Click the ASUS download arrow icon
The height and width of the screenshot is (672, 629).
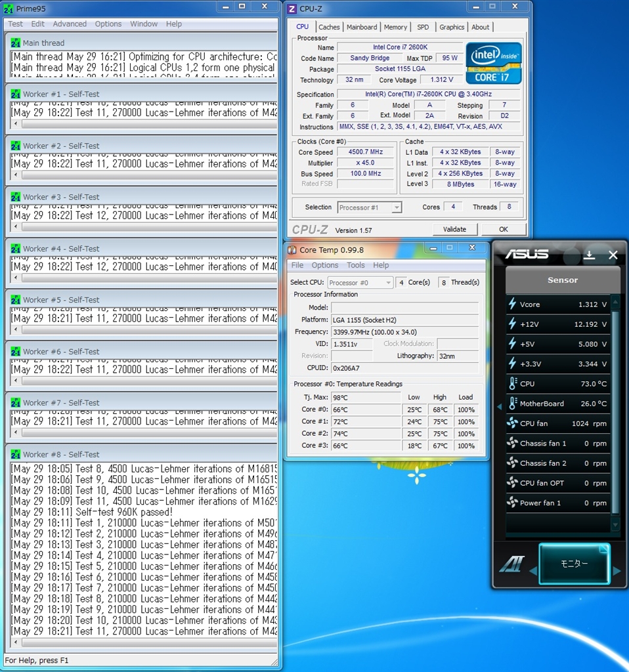click(589, 255)
